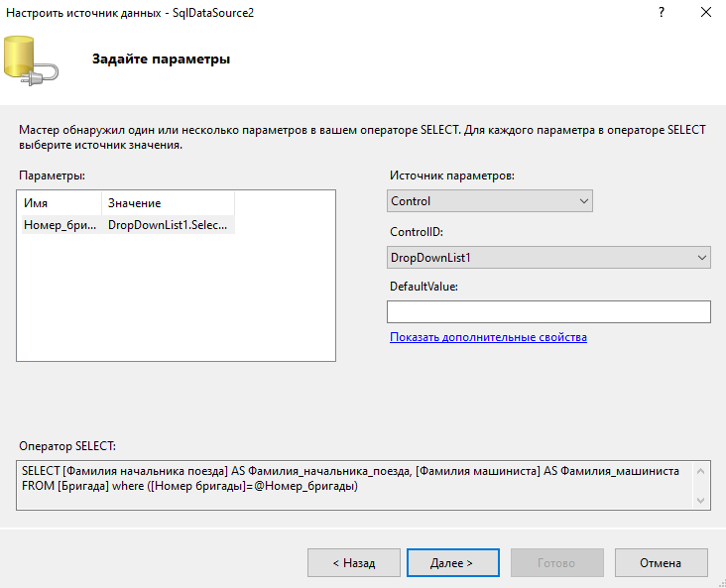Image resolution: width=726 pixels, height=588 pixels.
Task: Proceed with the Далее button
Action: pos(453,562)
